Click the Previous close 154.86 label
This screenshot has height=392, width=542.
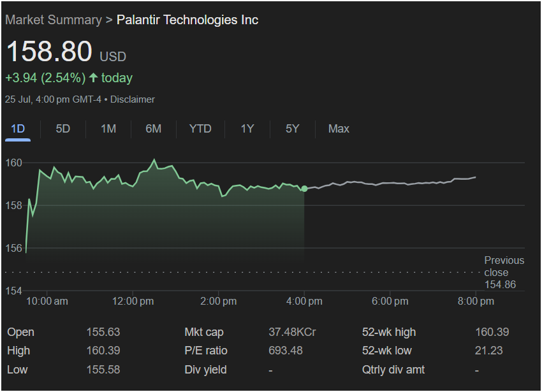504,272
